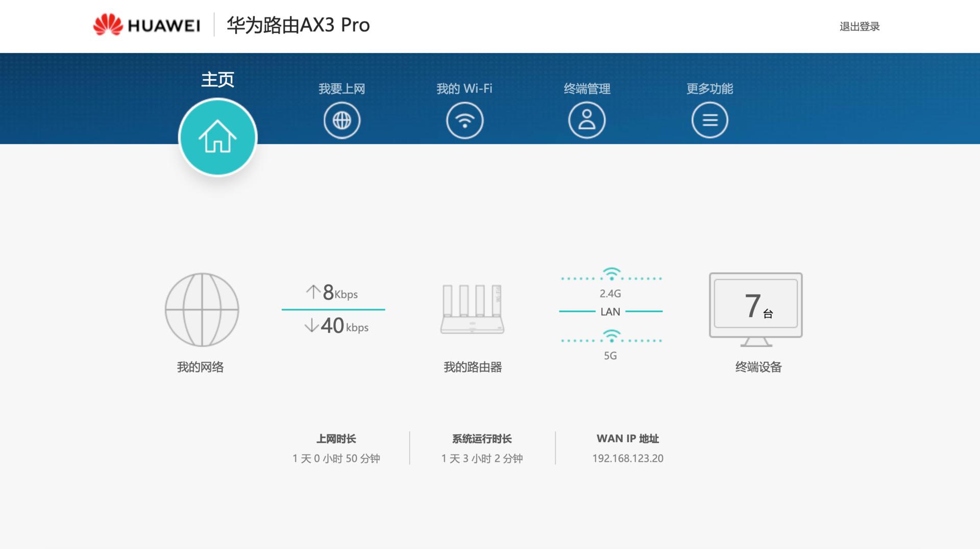980x549 pixels.
Task: Open the 主页 home icon
Action: pyautogui.click(x=216, y=137)
